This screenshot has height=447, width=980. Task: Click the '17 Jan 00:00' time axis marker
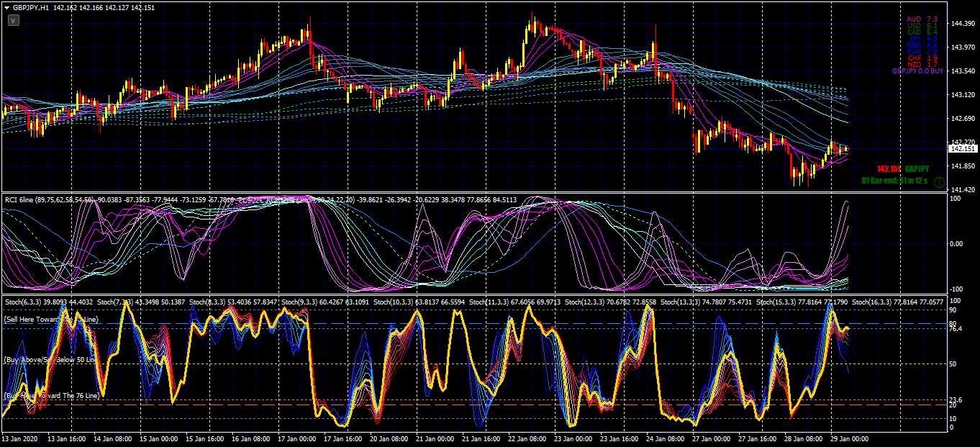click(297, 438)
